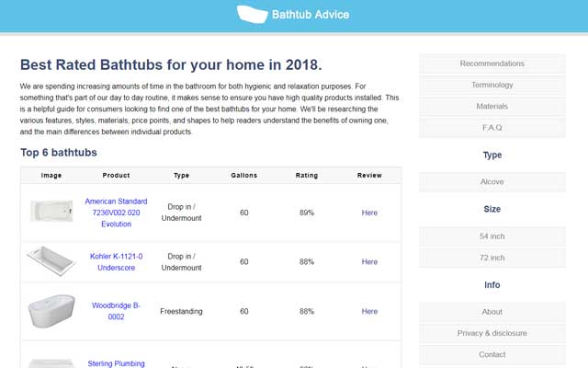Open Here review link for Woodbridge
This screenshot has height=368, width=588.
click(369, 311)
